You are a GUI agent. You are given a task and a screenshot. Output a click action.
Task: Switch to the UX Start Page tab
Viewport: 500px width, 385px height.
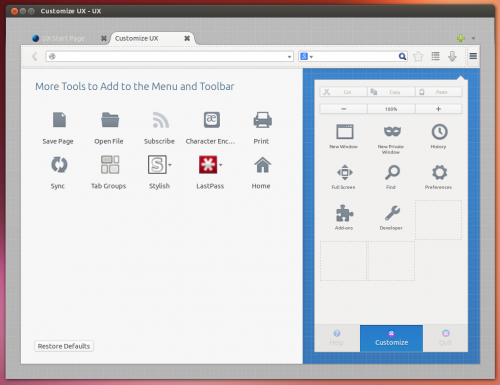pyautogui.click(x=63, y=38)
